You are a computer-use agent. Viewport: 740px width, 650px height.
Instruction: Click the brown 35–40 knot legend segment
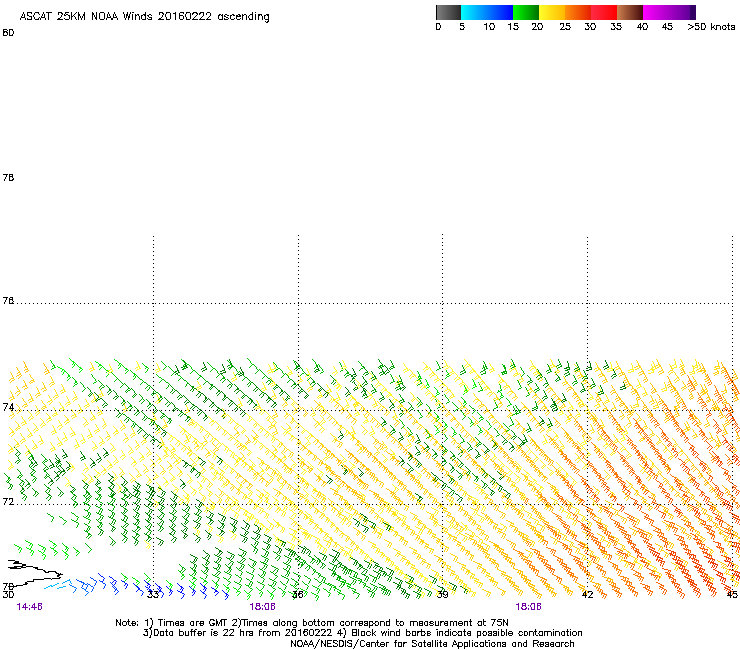(x=630, y=12)
